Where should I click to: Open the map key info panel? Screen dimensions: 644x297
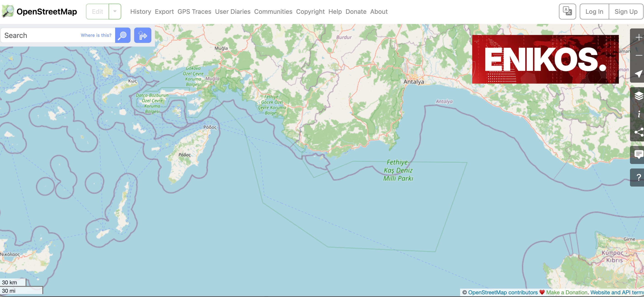pyautogui.click(x=639, y=114)
